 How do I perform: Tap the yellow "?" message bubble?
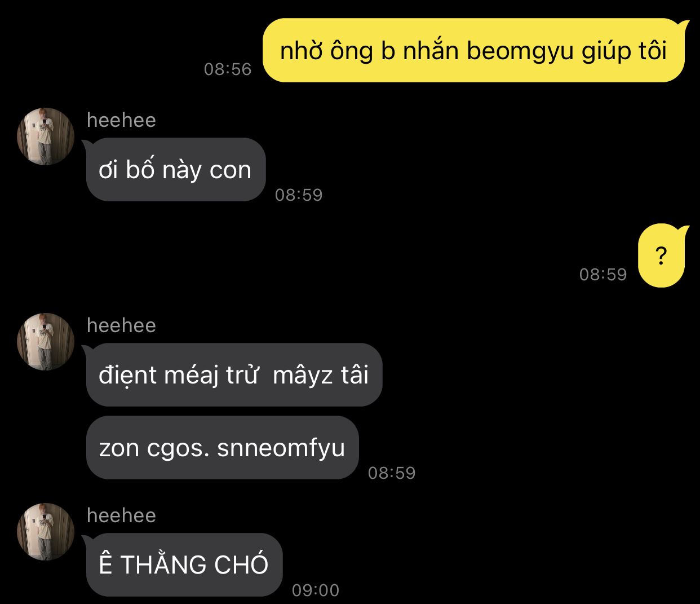663,255
